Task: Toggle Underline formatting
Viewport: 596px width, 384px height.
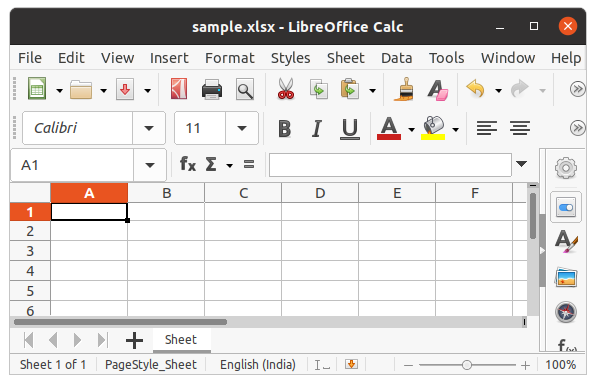Action: coord(350,129)
